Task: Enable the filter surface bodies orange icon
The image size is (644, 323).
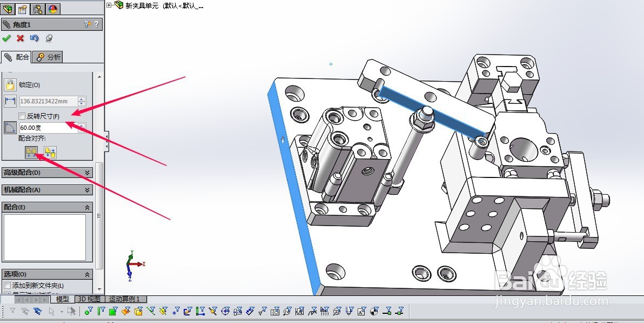Action: point(126,311)
